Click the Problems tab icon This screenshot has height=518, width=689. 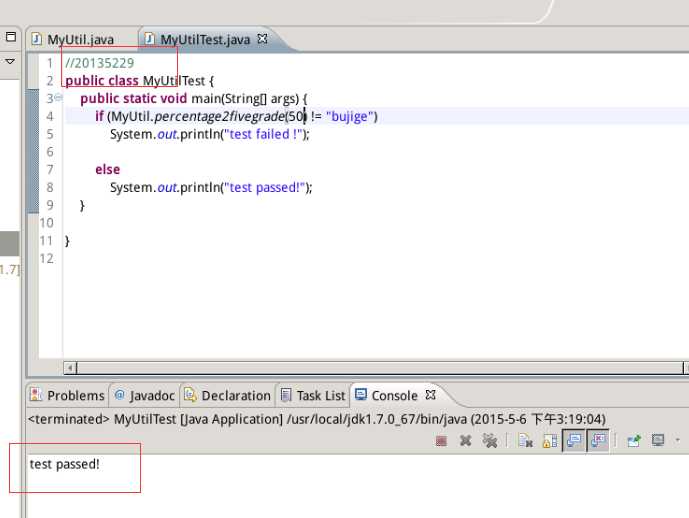[x=36, y=395]
